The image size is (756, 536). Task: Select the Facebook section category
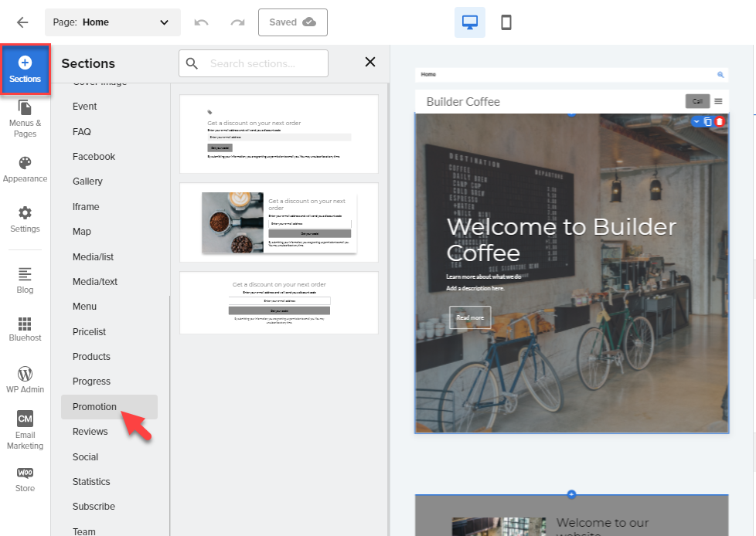94,157
